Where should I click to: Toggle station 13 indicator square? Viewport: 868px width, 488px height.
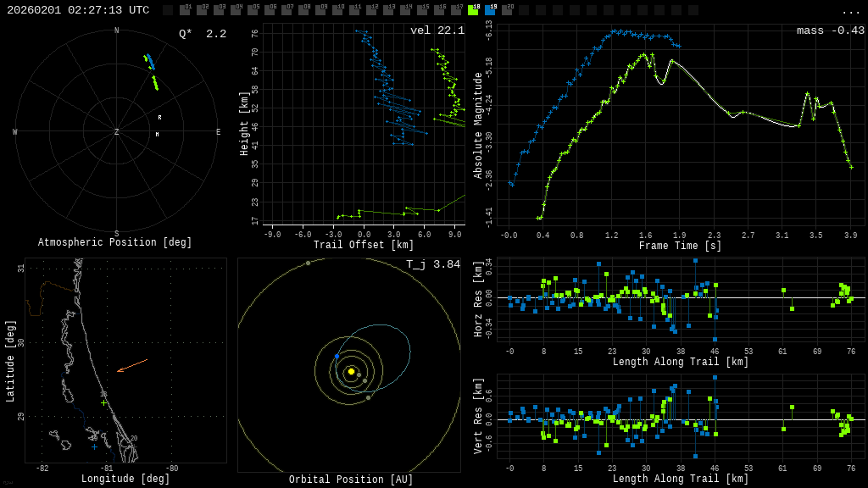coord(388,10)
